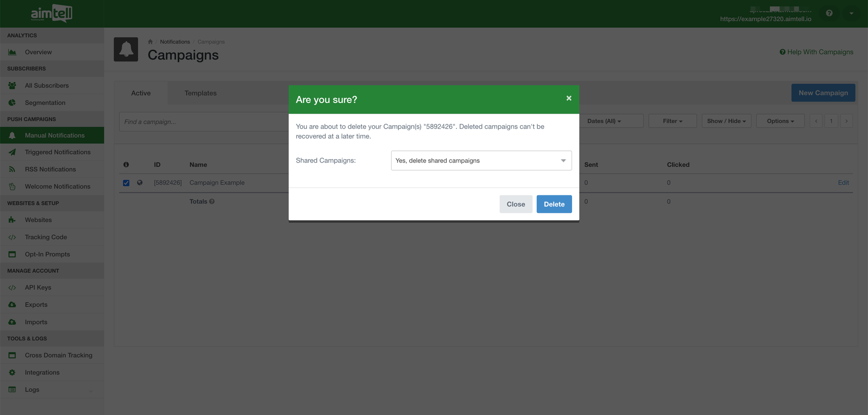Click the bell icon beside Campaigns title
The image size is (868, 415).
(x=126, y=49)
